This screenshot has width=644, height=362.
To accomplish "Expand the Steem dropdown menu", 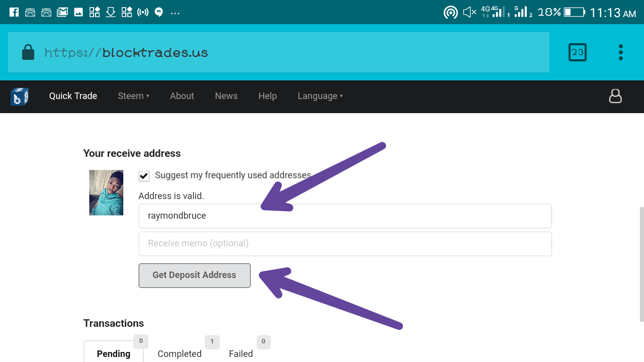I will pyautogui.click(x=133, y=96).
